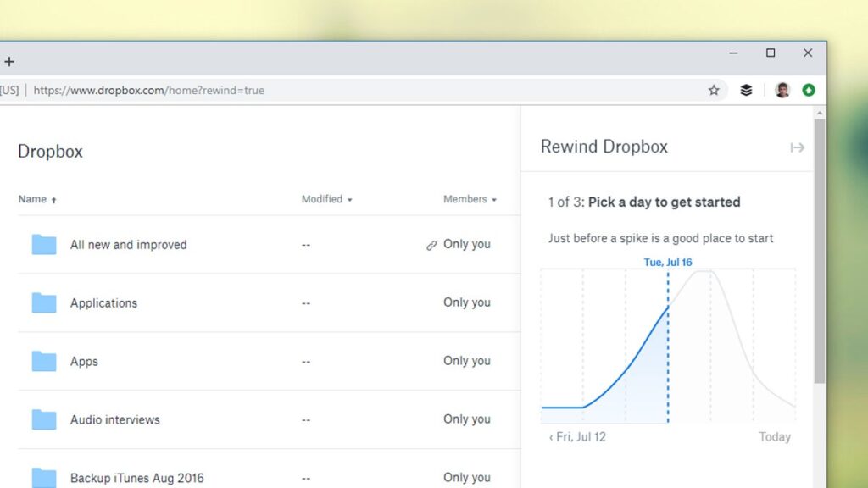Image resolution: width=868 pixels, height=488 pixels.
Task: Open the Audio interviews folder
Action: 115,419
